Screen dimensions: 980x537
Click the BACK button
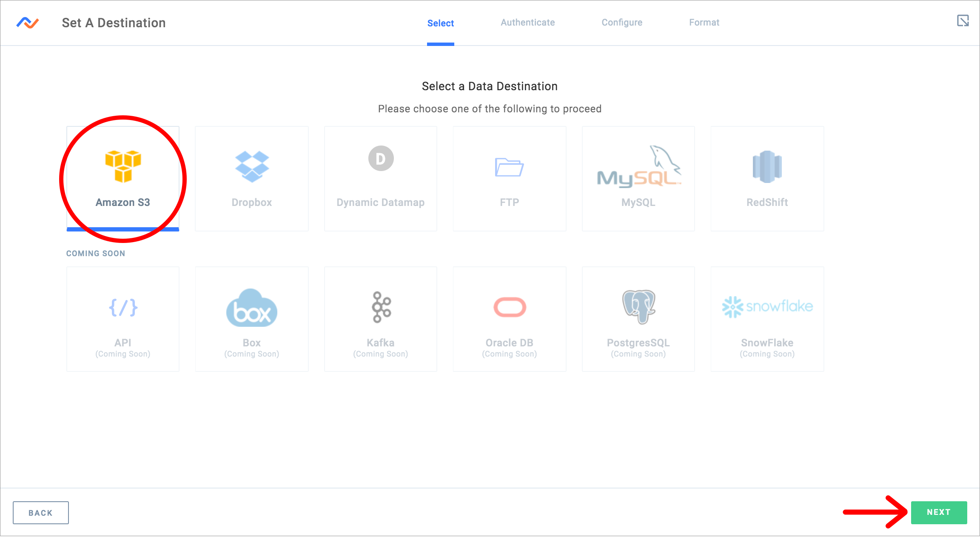pos(41,513)
